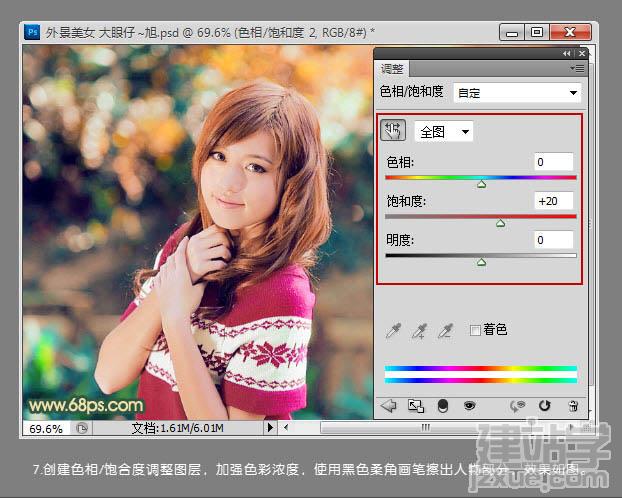Close the adjustments panel

click(582, 54)
